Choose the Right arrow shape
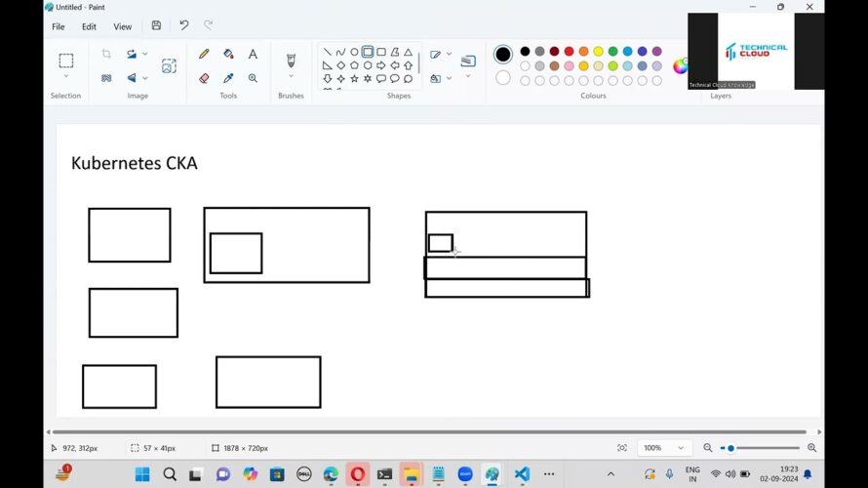This screenshot has width=868, height=488. 381,65
